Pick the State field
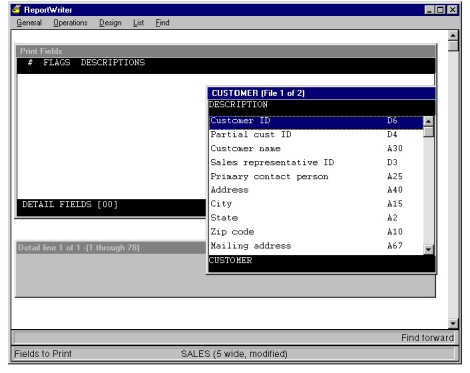Image resolution: width=470 pixels, height=373 pixels. pos(316,218)
